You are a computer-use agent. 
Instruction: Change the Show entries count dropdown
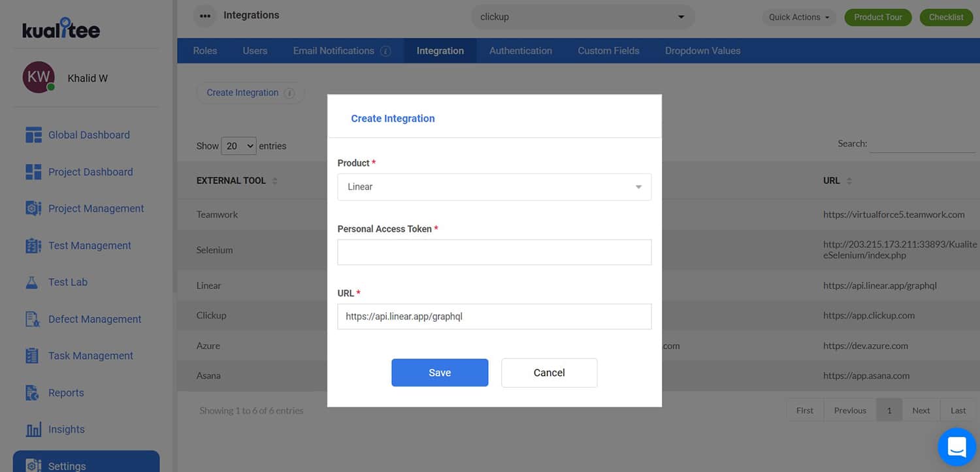pos(238,146)
